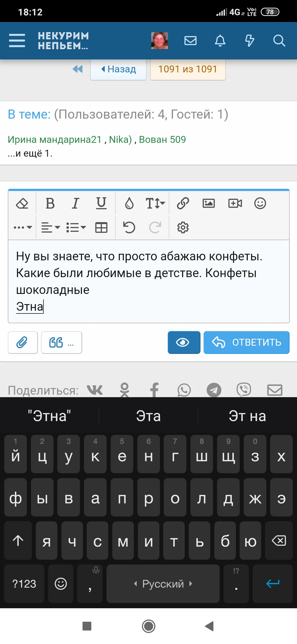Tap the keyboard enter key
This screenshot has width=297, height=644.
coord(273,584)
